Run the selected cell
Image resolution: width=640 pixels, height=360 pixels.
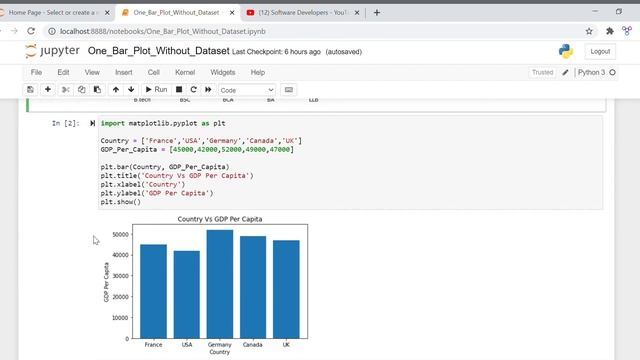point(156,89)
